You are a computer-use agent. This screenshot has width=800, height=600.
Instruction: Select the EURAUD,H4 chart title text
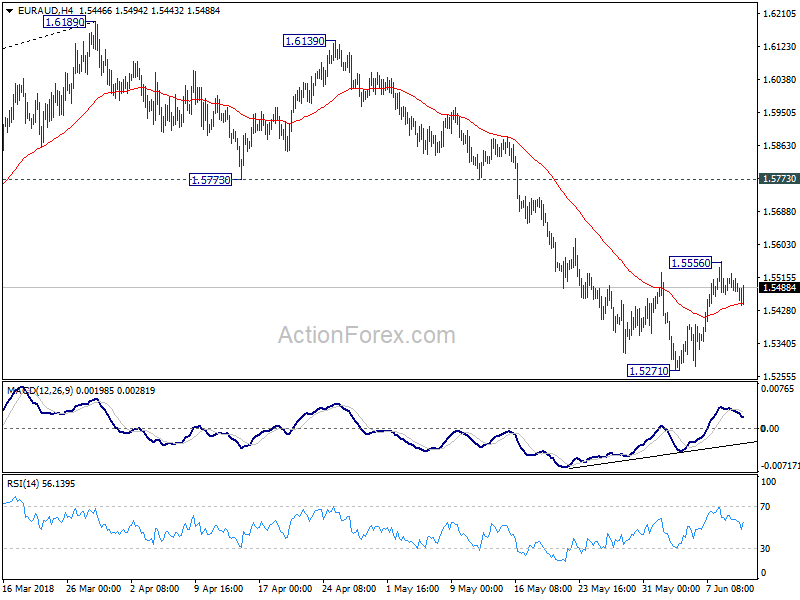(x=45, y=11)
